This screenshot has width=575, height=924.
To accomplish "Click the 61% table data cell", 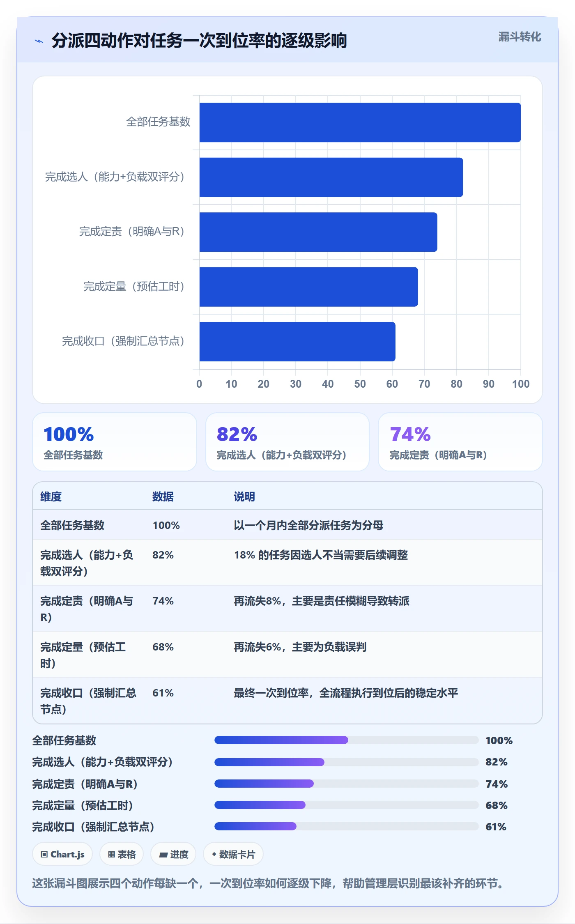I will click(163, 693).
